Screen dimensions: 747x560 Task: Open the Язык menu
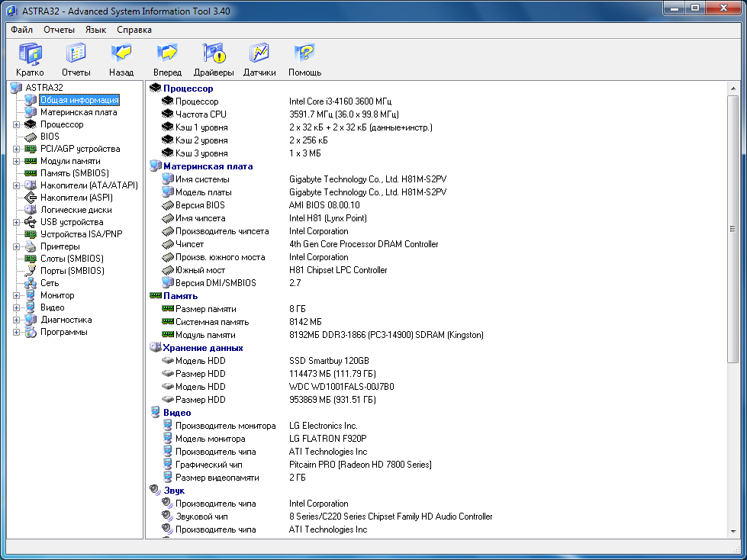(95, 30)
